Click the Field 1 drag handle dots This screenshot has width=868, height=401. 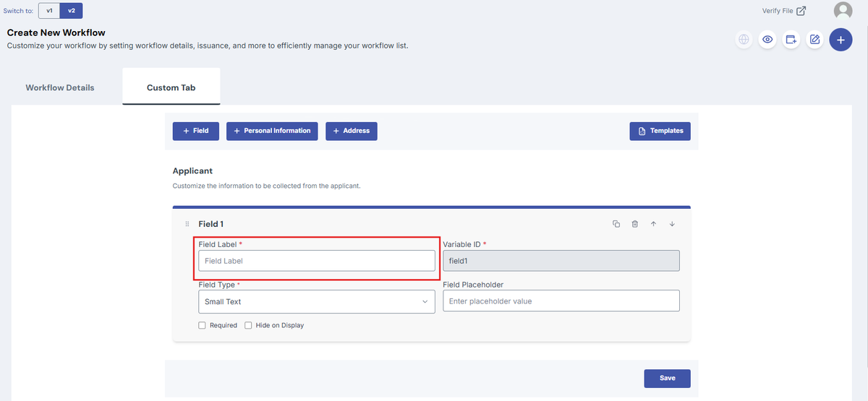click(x=187, y=224)
